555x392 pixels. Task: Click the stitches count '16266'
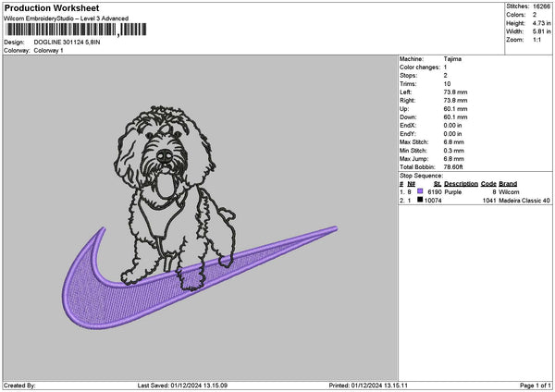pos(541,6)
